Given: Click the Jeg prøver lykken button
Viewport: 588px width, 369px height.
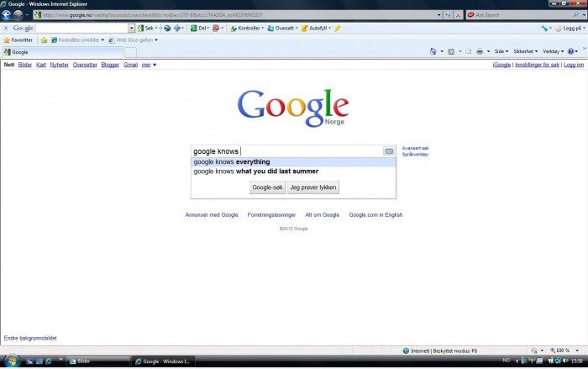Looking at the screenshot, I should [x=313, y=187].
